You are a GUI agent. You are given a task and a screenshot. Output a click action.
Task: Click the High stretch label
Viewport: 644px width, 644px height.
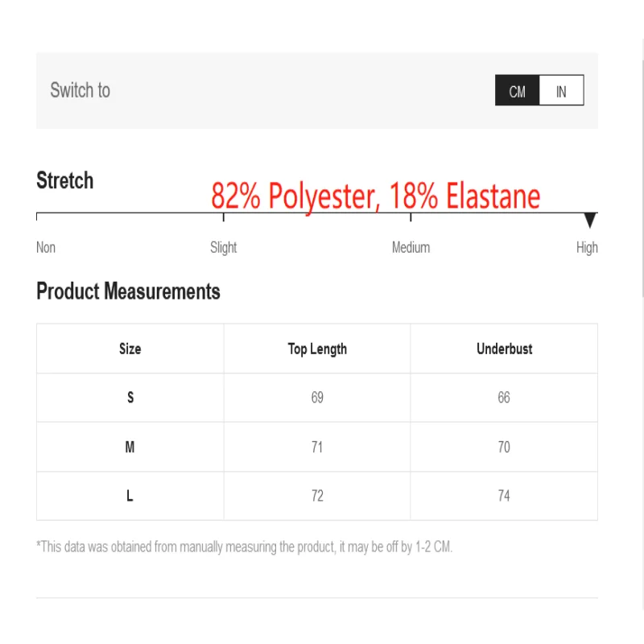tap(587, 247)
